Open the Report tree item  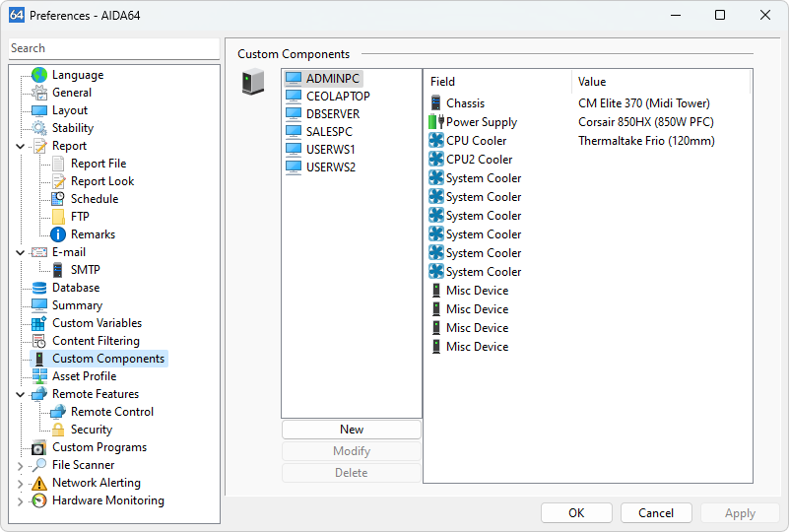69,146
